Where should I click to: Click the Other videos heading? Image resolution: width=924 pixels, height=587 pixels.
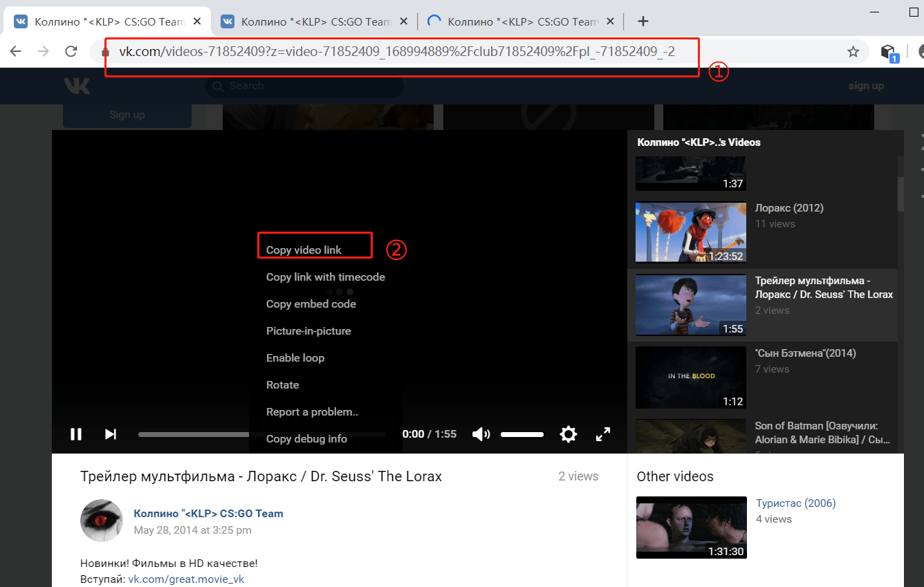(675, 476)
